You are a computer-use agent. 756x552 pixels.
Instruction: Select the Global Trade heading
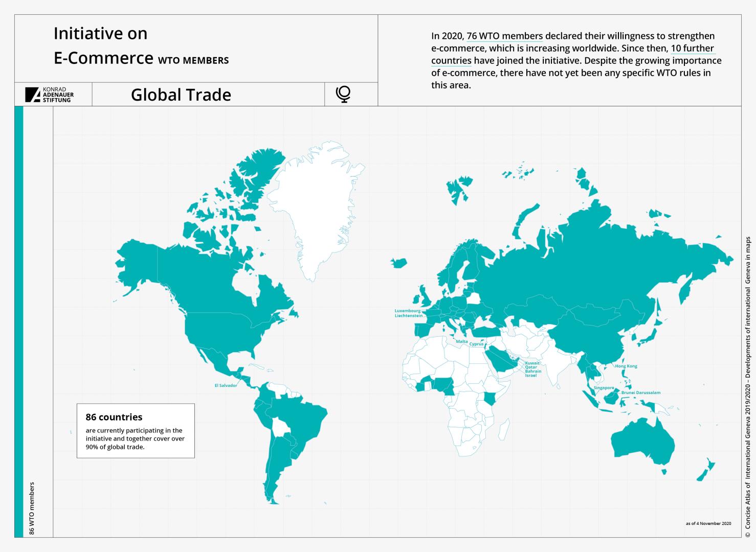pos(181,95)
